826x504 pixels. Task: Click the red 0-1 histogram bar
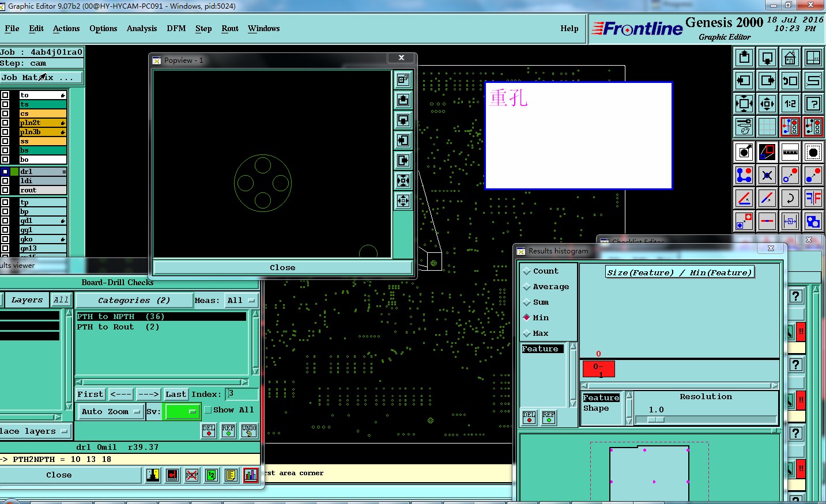click(599, 369)
